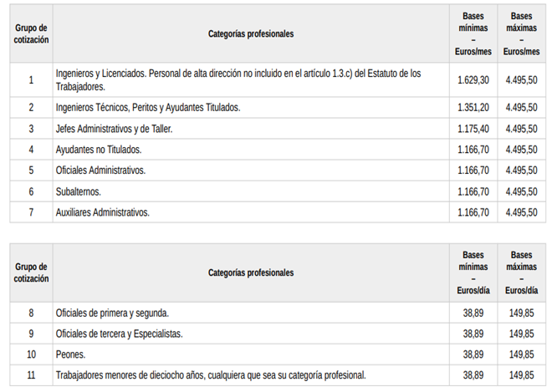This screenshot has width=552, height=392.
Task: Select the 'Ingenieros Técnicos, Peritos y Ayudantes Titulados' text
Action: click(148, 108)
